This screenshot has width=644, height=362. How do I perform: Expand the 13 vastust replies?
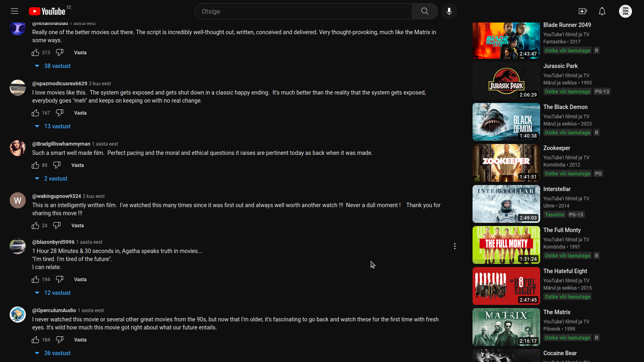click(x=53, y=126)
